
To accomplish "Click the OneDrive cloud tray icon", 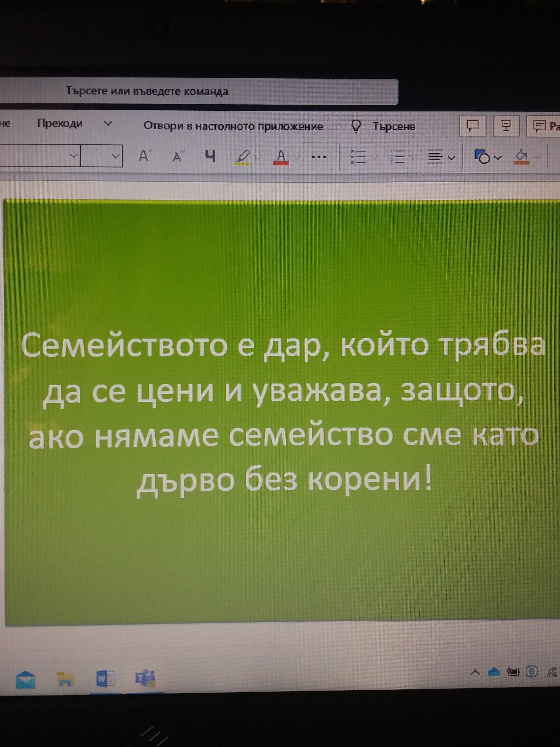I will point(494,673).
